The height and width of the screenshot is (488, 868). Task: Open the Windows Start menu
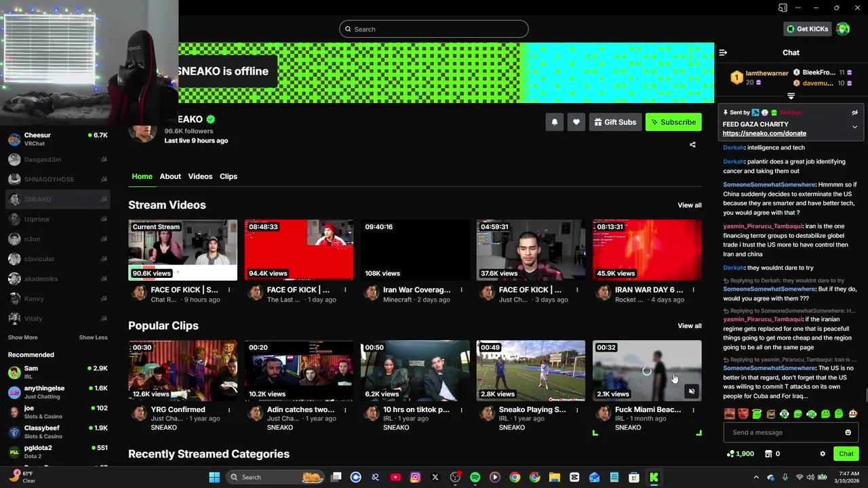(x=214, y=477)
